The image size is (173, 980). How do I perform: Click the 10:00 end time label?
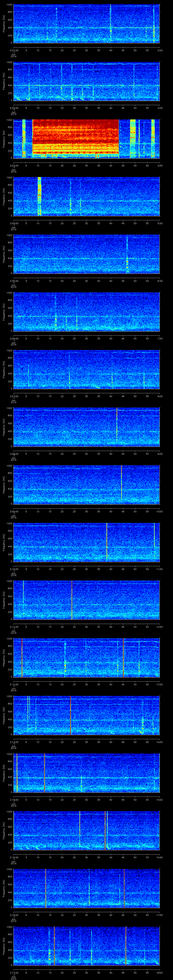pos(159,511)
